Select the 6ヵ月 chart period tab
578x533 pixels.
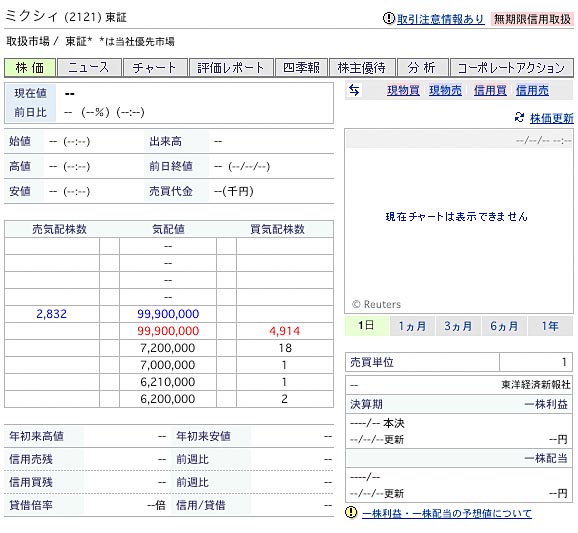[504, 325]
